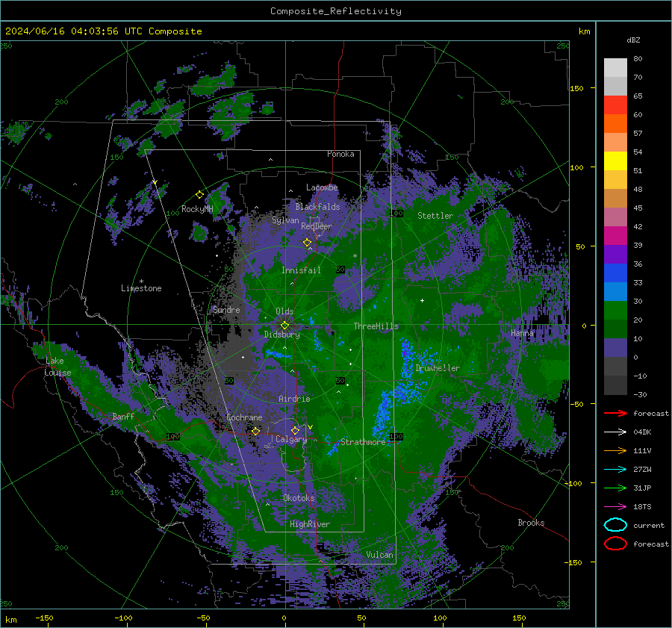
Task: Click the ThreeHills city label
Action: point(376,326)
